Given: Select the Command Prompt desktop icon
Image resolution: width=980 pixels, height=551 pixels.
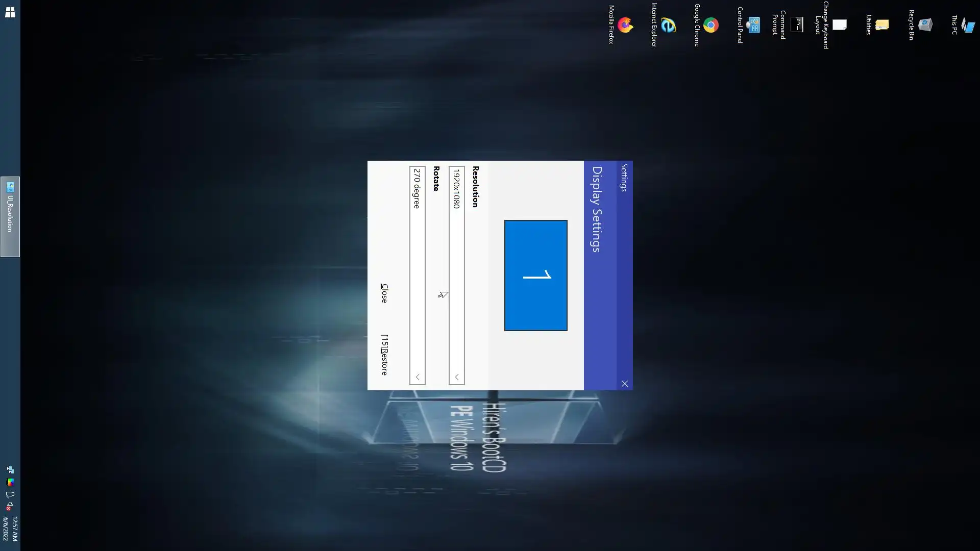Looking at the screenshot, I should pyautogui.click(x=796, y=24).
